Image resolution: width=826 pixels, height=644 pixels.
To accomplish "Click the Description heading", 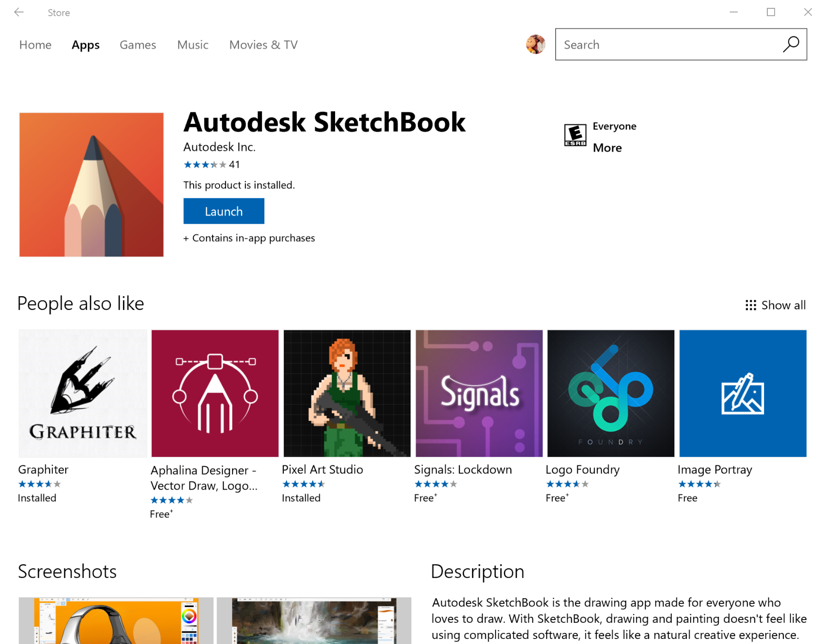I will point(477,572).
